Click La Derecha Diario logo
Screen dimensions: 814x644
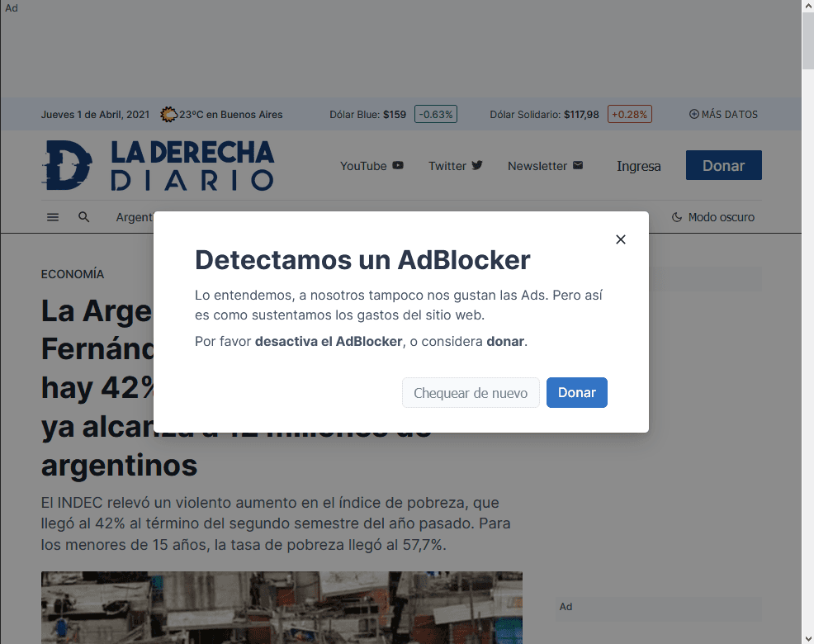point(158,165)
